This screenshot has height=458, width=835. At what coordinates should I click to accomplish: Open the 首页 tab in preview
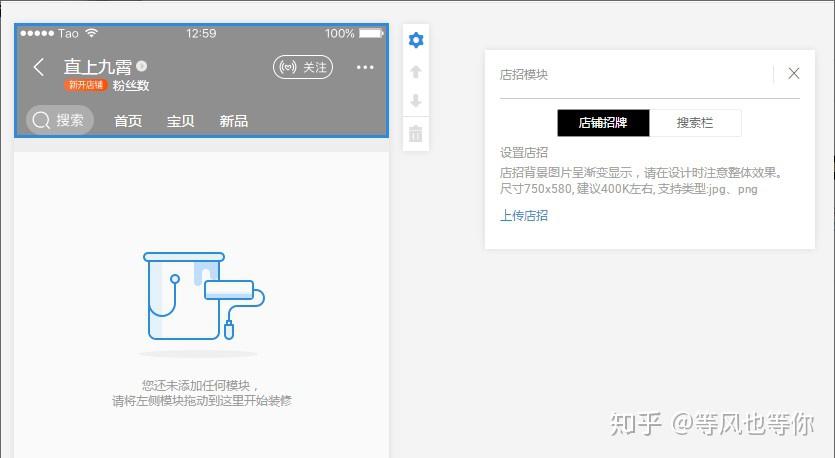click(x=128, y=121)
